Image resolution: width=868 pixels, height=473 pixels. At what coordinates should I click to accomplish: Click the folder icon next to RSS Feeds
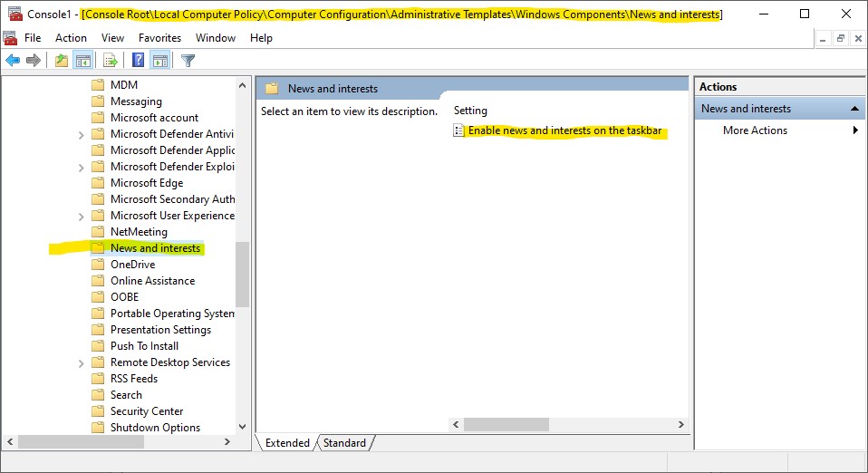(x=98, y=378)
